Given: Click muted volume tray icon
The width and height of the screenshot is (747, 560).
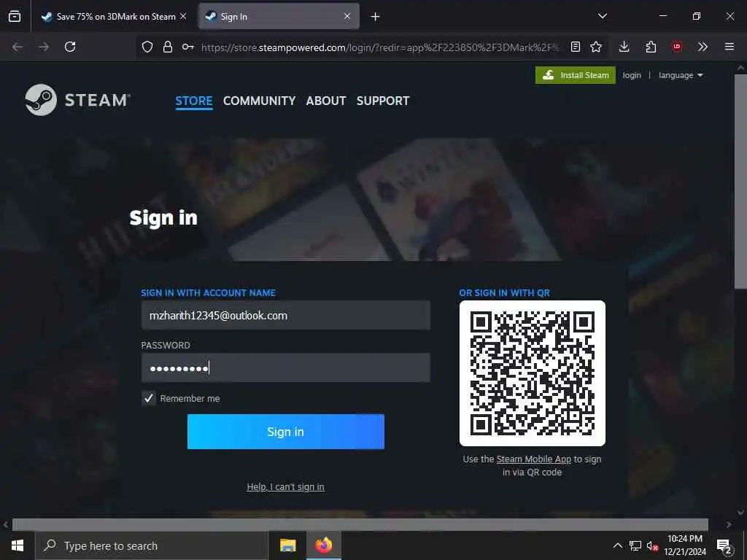Looking at the screenshot, I should [652, 545].
